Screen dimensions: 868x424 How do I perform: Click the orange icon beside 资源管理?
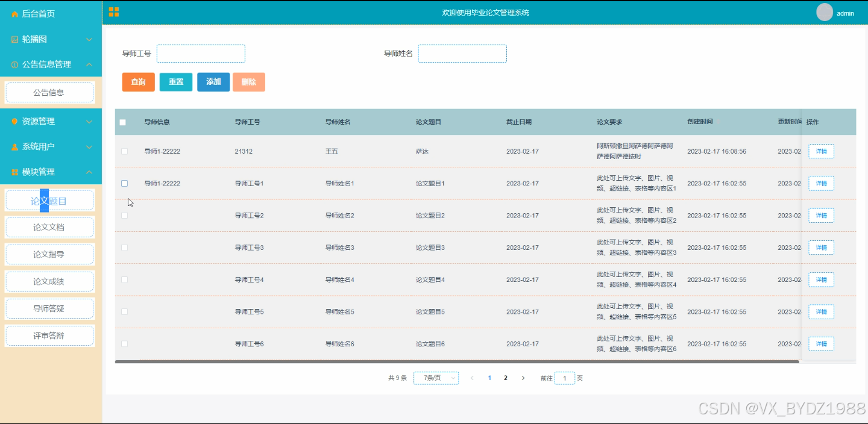(x=15, y=121)
